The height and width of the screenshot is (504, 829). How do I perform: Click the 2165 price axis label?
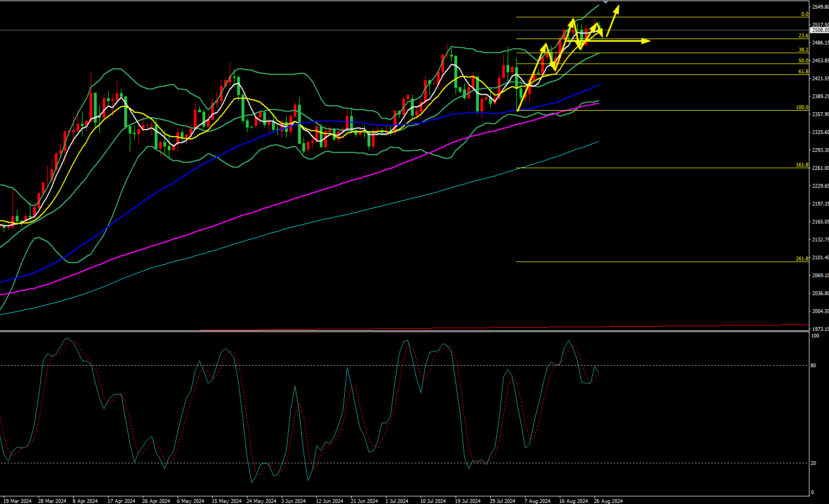(x=820, y=222)
